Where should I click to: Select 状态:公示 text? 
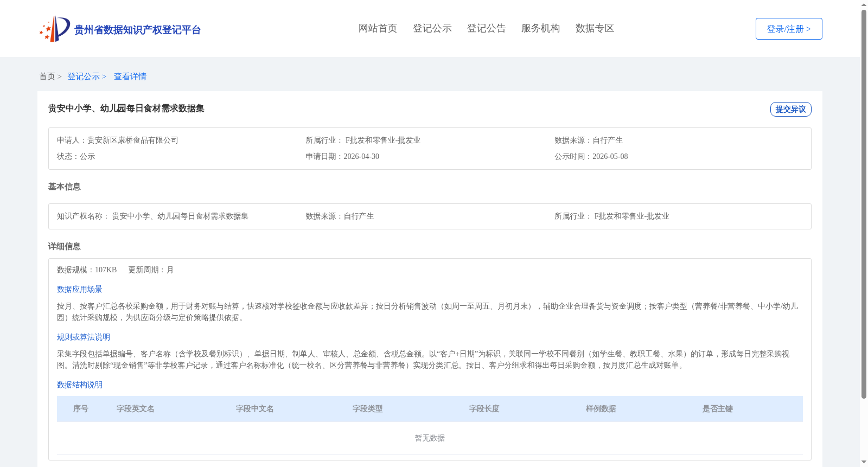tap(76, 156)
